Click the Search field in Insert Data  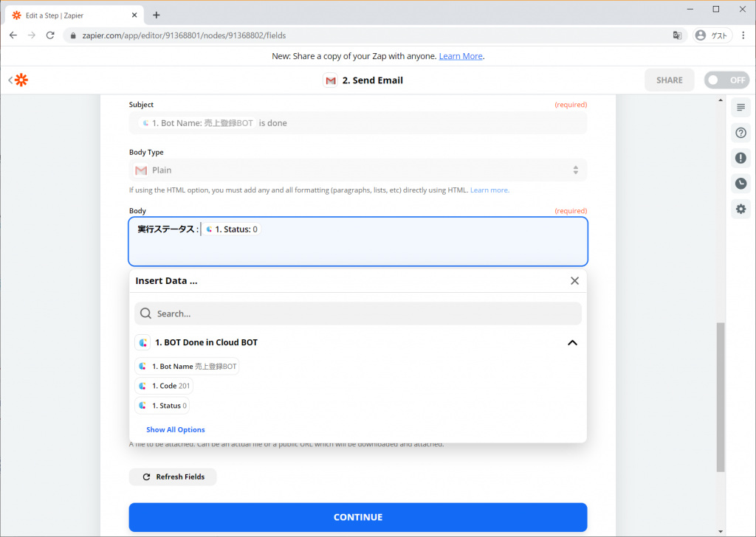click(358, 313)
